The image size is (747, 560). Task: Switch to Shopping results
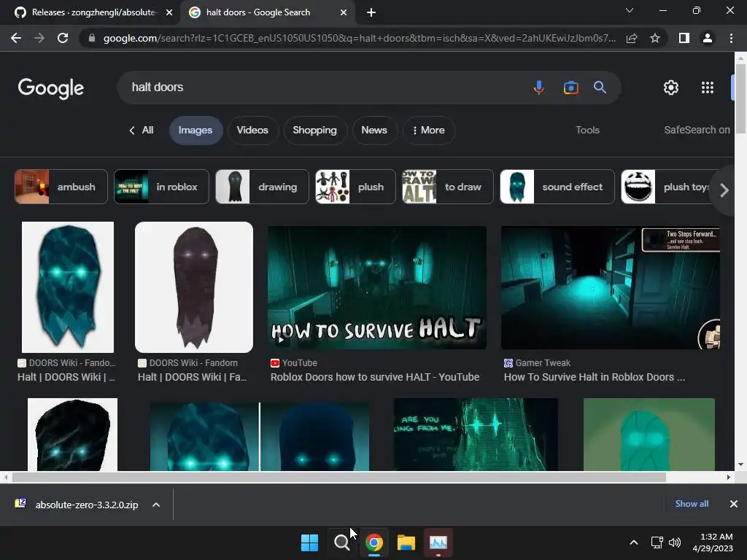[x=315, y=130]
